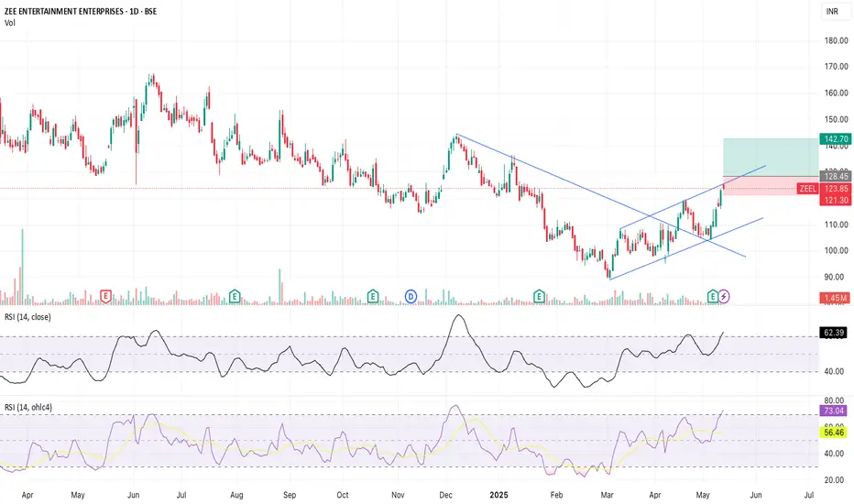Click the yellow 56.46 moving average label
The image size is (854, 504).
(x=834, y=433)
